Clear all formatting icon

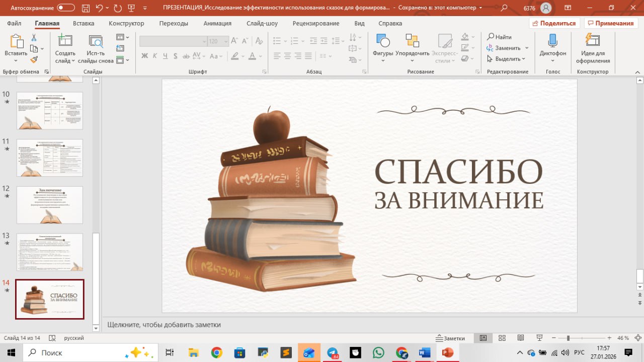point(258,41)
